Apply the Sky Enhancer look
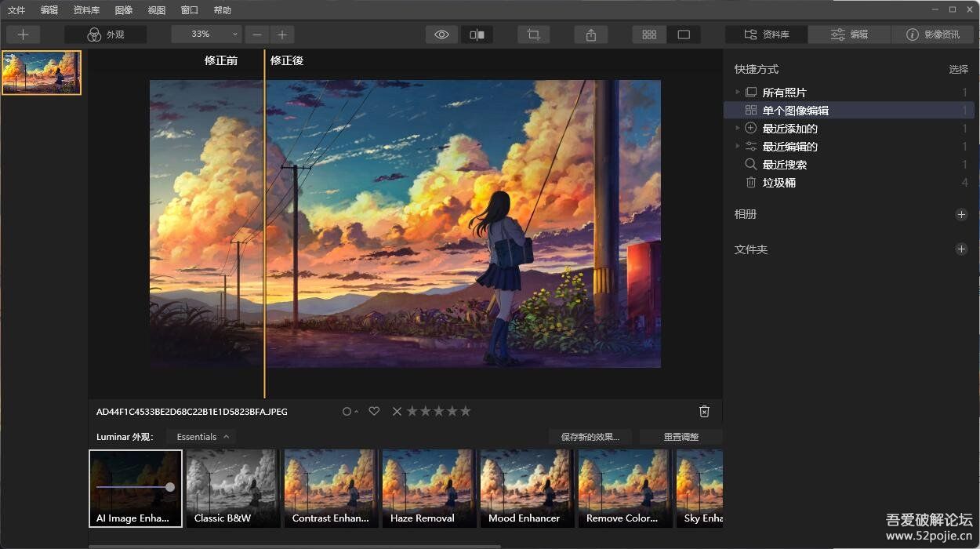 (x=699, y=488)
